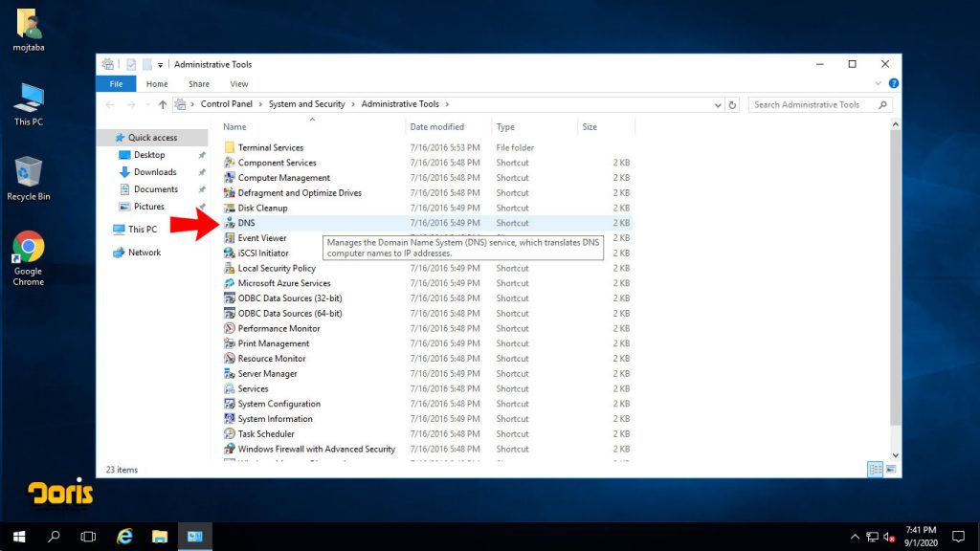Viewport: 980px width, 551px height.
Task: Select Defragment and Optimize Drives icon
Action: (x=230, y=193)
